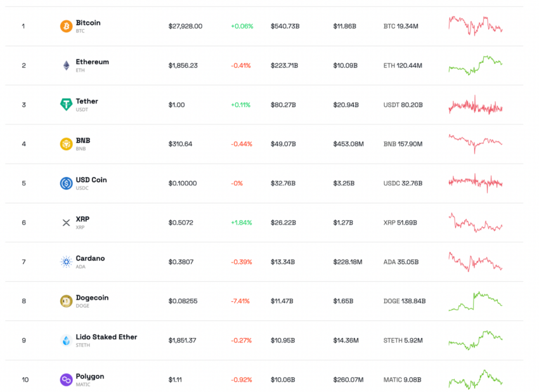The height and width of the screenshot is (392, 539).
Task: Open the Ethereum name link
Action: click(92, 62)
